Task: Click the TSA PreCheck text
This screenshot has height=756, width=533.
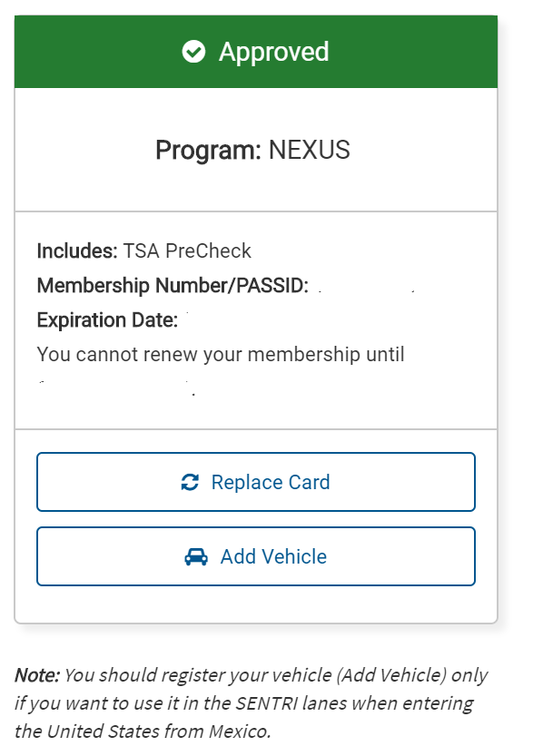Action: [187, 251]
